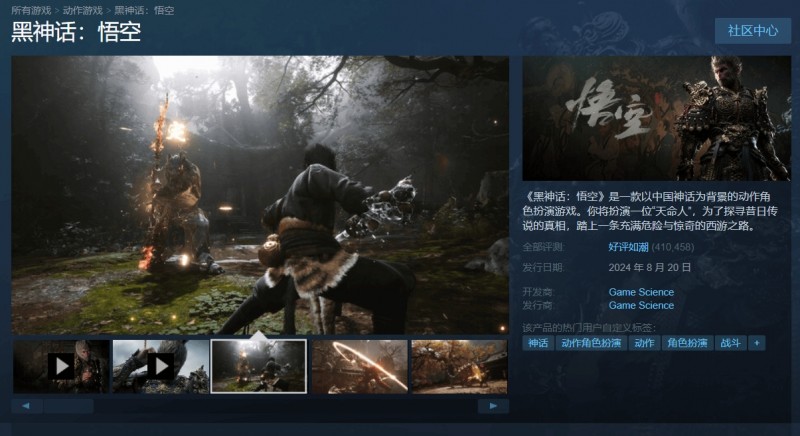Expand more tags with the + button
The height and width of the screenshot is (436, 800).
tap(757, 343)
